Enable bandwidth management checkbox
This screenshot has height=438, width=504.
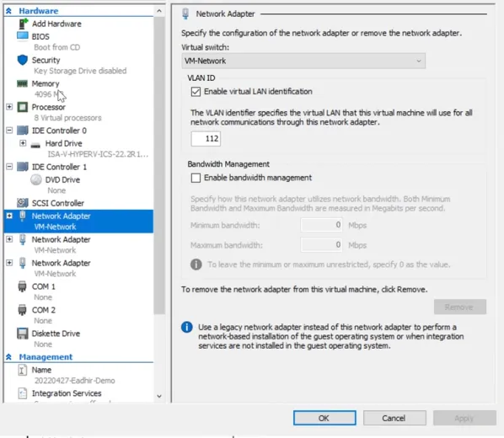pos(196,178)
